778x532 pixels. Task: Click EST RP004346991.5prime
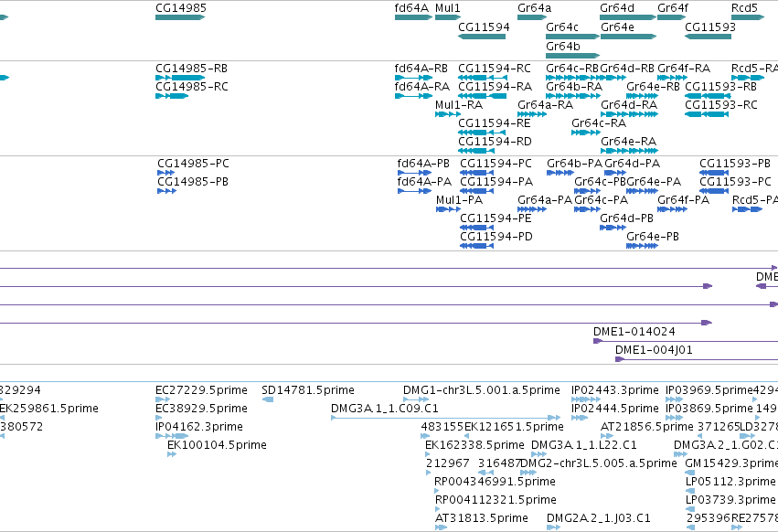(x=437, y=491)
